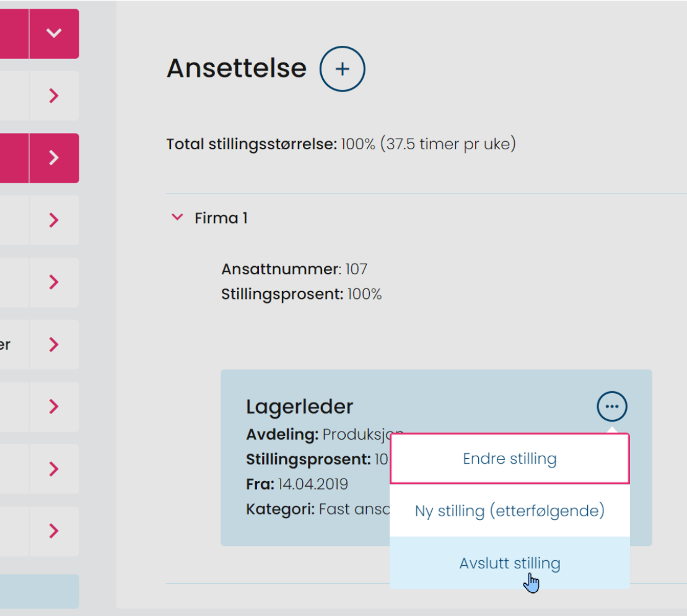Select Endre stilling from the popup menu

[509, 459]
